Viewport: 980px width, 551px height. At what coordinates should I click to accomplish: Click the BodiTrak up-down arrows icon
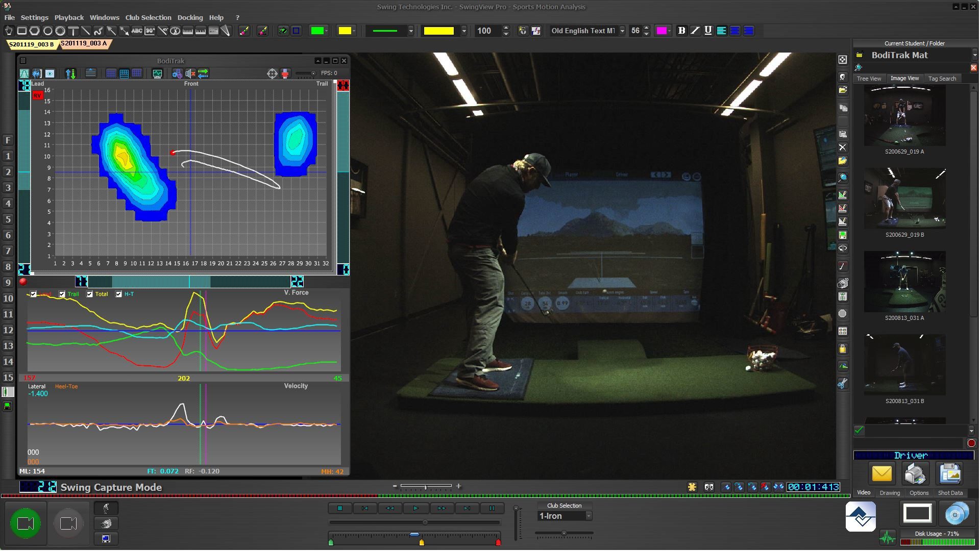70,73
